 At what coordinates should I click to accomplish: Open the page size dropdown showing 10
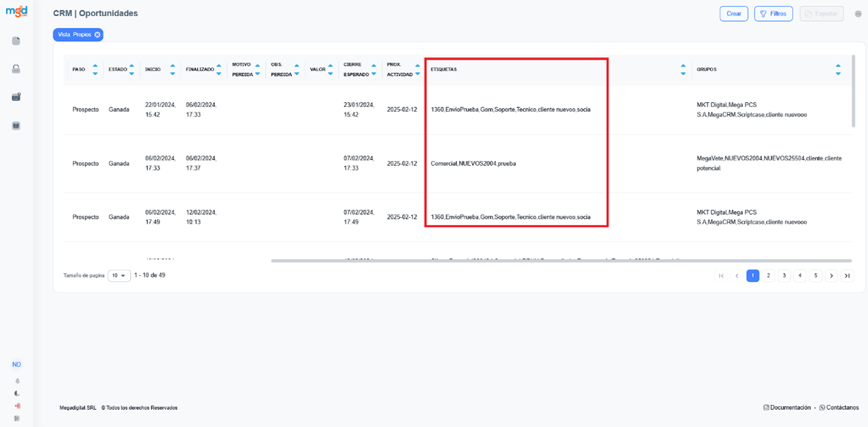click(x=119, y=275)
